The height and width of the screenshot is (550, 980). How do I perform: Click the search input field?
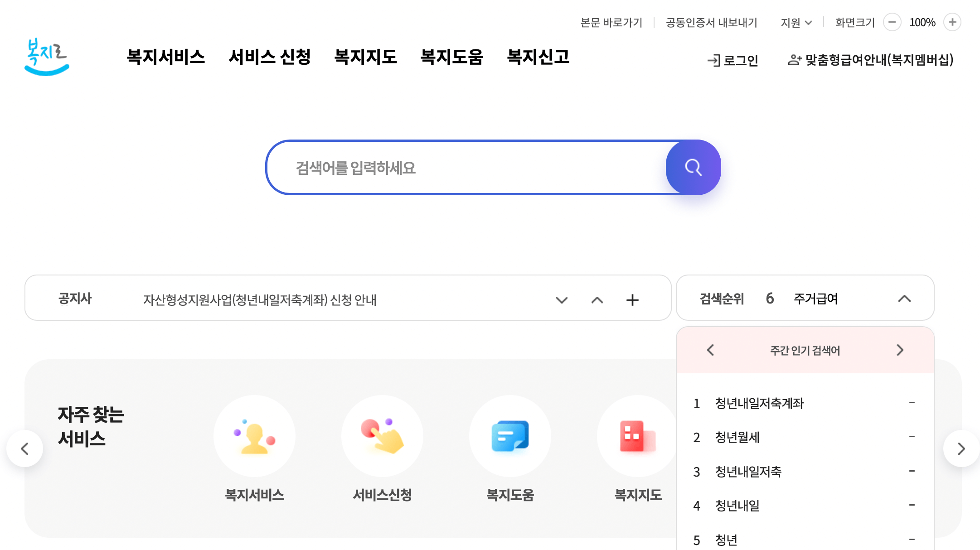coord(453,167)
